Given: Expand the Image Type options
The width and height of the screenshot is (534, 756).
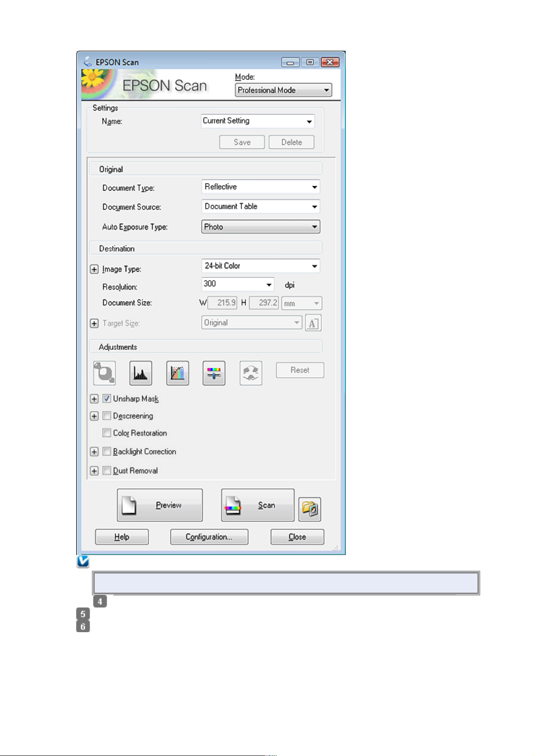Looking at the screenshot, I should pyautogui.click(x=94, y=269).
